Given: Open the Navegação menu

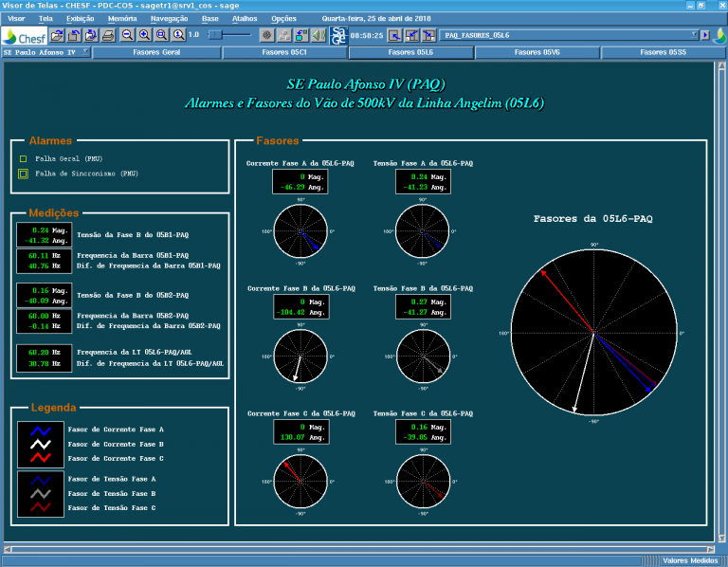Looking at the screenshot, I should pyautogui.click(x=169, y=18).
